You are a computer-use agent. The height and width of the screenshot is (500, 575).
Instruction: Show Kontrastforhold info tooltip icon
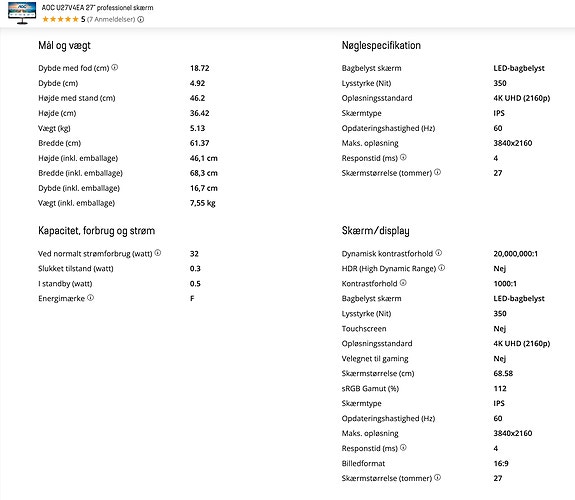click(403, 283)
